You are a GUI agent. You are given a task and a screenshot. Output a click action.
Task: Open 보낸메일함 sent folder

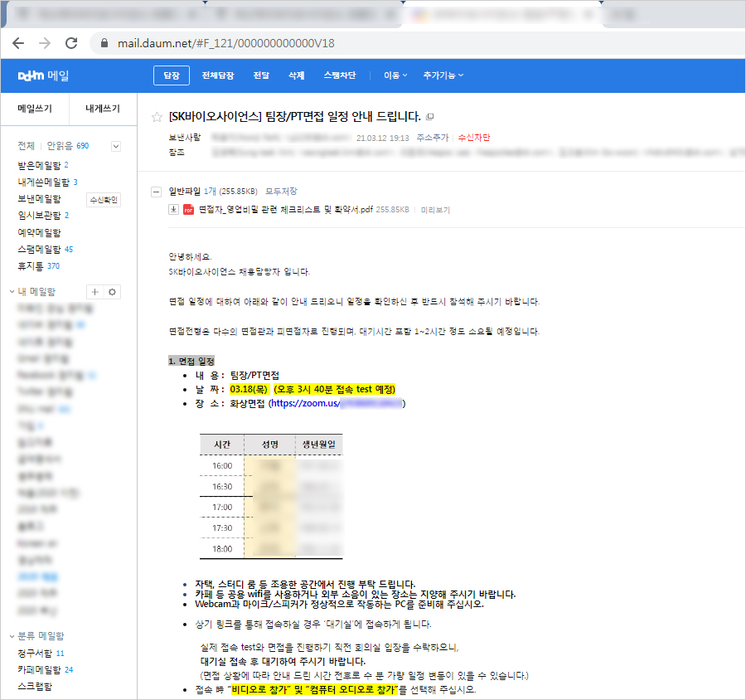pyautogui.click(x=40, y=198)
